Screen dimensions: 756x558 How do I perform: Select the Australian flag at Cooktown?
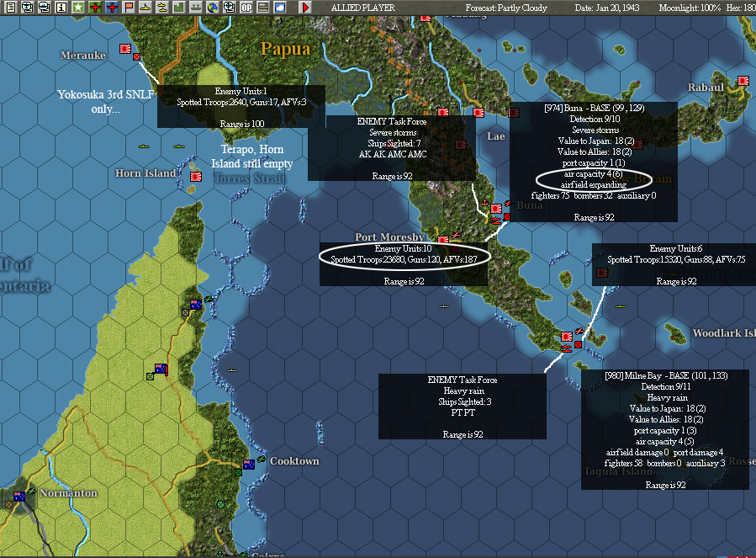[x=249, y=465]
